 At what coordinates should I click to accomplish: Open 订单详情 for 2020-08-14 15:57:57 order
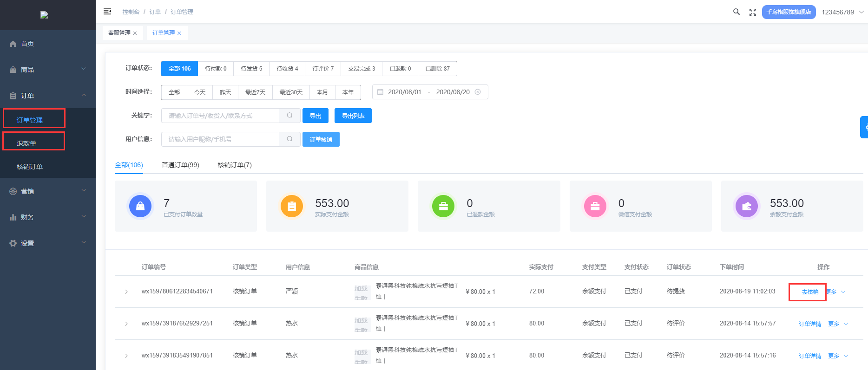[x=810, y=324]
